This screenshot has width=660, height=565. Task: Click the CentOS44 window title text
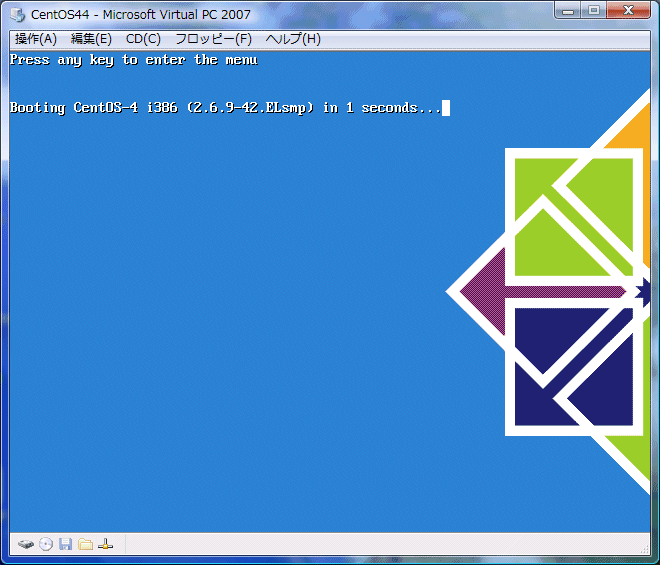[141, 15]
